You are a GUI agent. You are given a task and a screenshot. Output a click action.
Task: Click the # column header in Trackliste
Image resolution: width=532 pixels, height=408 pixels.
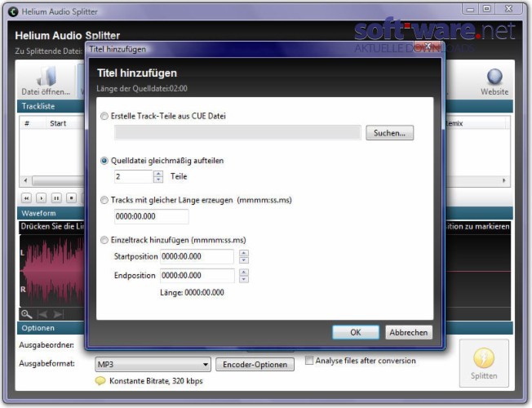click(27, 123)
